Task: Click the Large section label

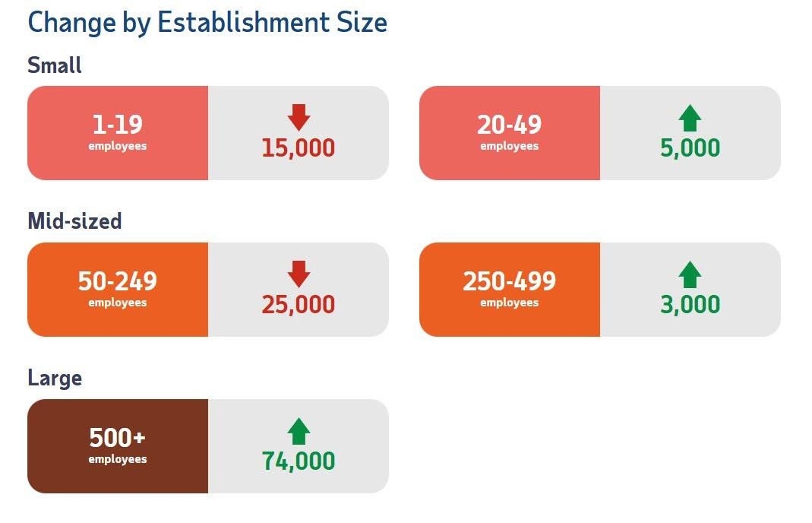Action: point(55,378)
